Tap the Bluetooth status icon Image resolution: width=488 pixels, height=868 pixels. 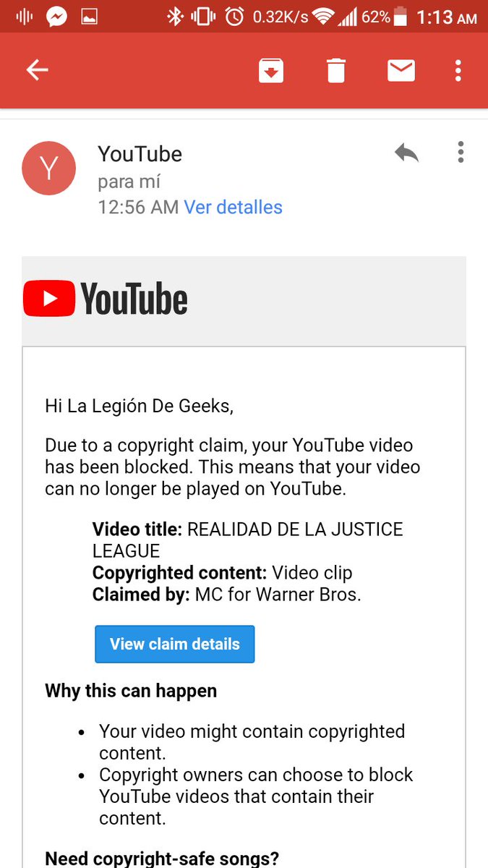pyautogui.click(x=174, y=17)
